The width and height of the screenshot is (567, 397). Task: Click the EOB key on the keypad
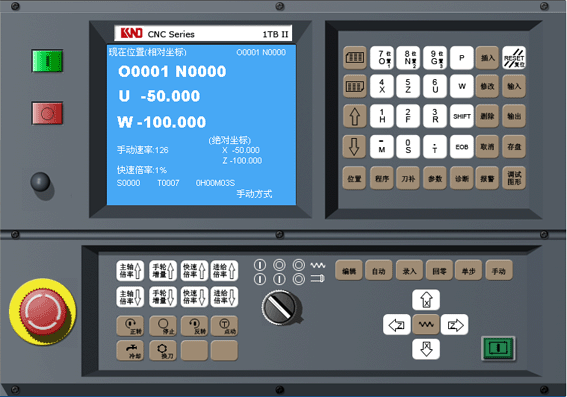462,146
